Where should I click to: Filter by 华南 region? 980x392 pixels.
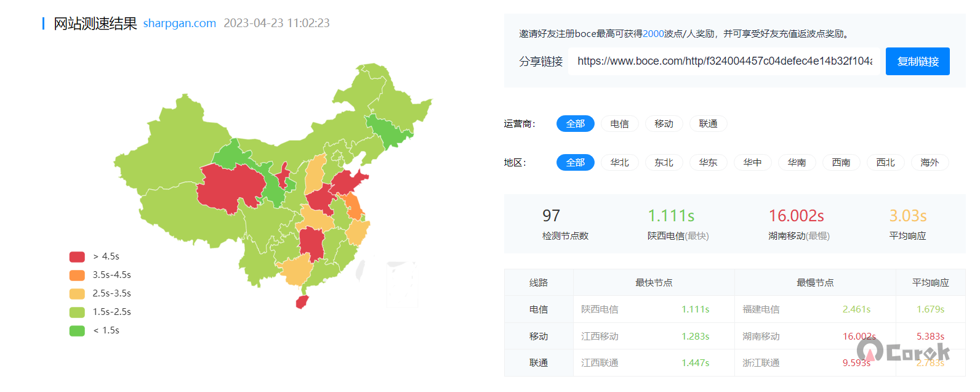(797, 163)
